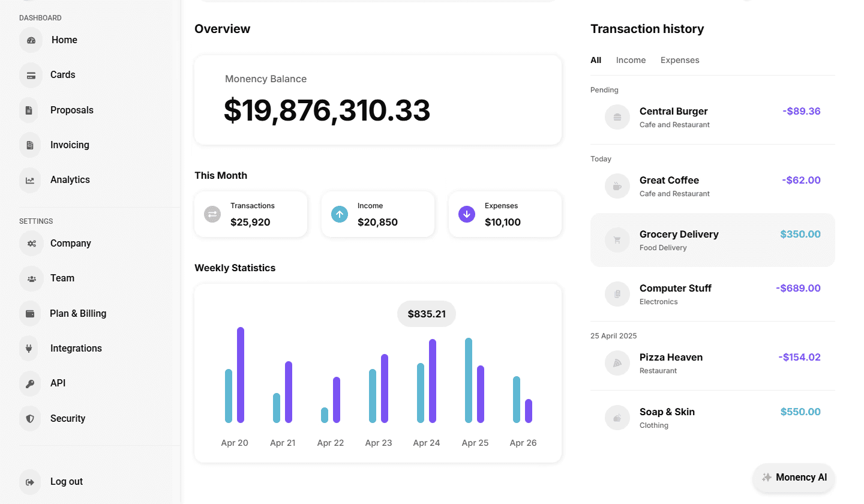
Task: Open the Home menu item
Action: click(x=64, y=40)
